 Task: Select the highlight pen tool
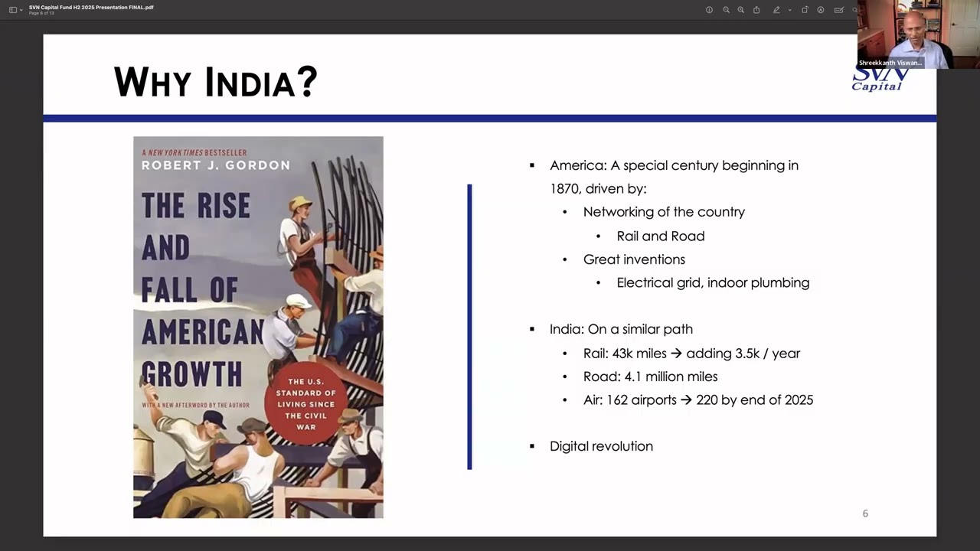(776, 10)
